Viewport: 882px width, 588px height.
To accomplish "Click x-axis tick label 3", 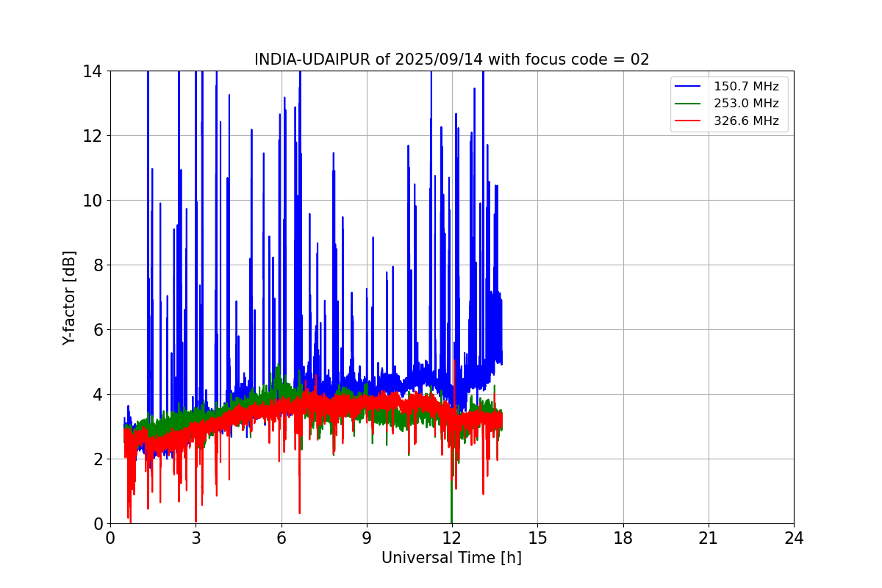I will click(x=196, y=538).
